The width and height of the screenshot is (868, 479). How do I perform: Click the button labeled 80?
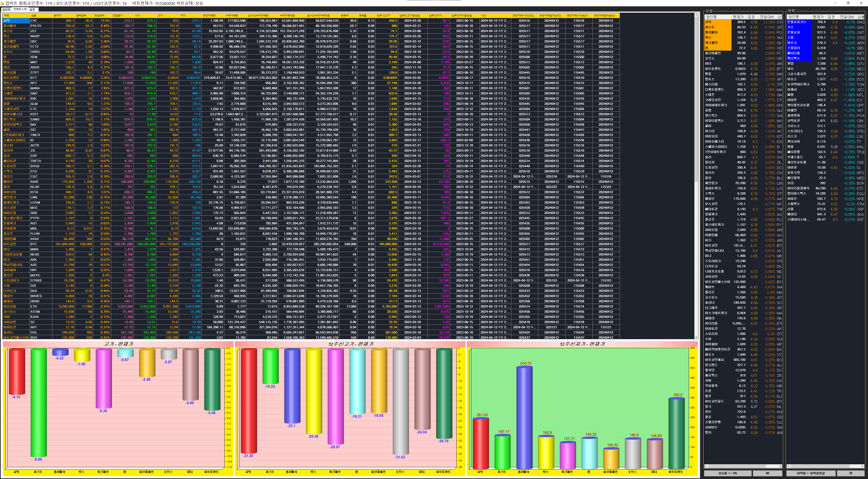tap(767, 473)
